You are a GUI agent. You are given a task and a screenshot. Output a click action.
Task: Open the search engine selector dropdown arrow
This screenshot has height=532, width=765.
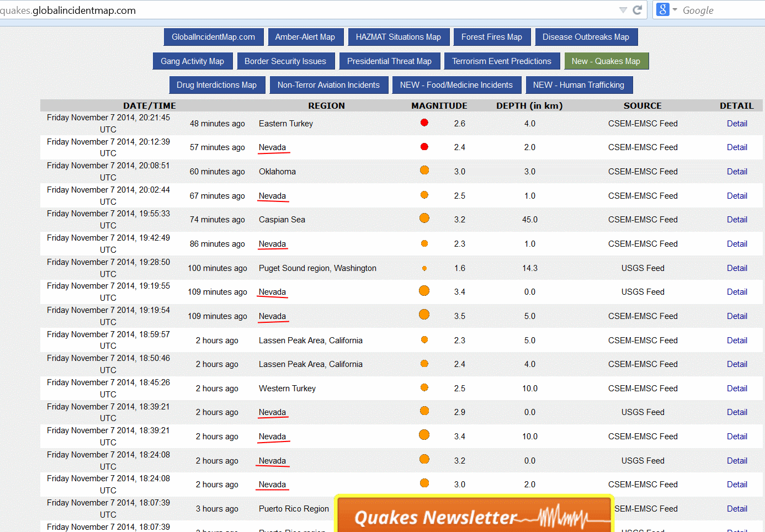click(674, 9)
